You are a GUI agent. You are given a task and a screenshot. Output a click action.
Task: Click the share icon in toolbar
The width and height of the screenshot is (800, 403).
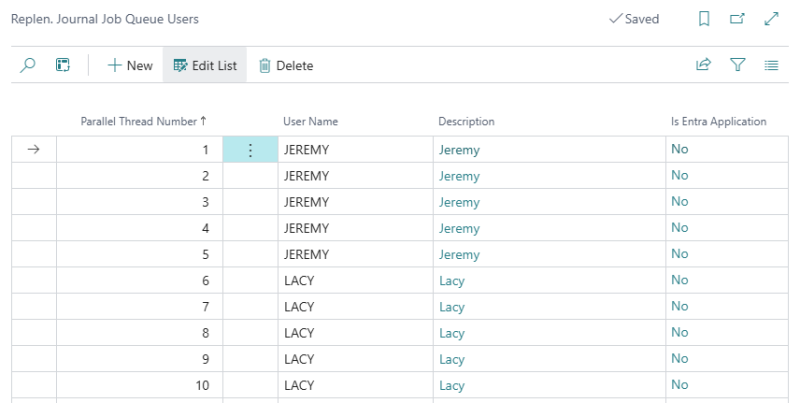pos(703,66)
